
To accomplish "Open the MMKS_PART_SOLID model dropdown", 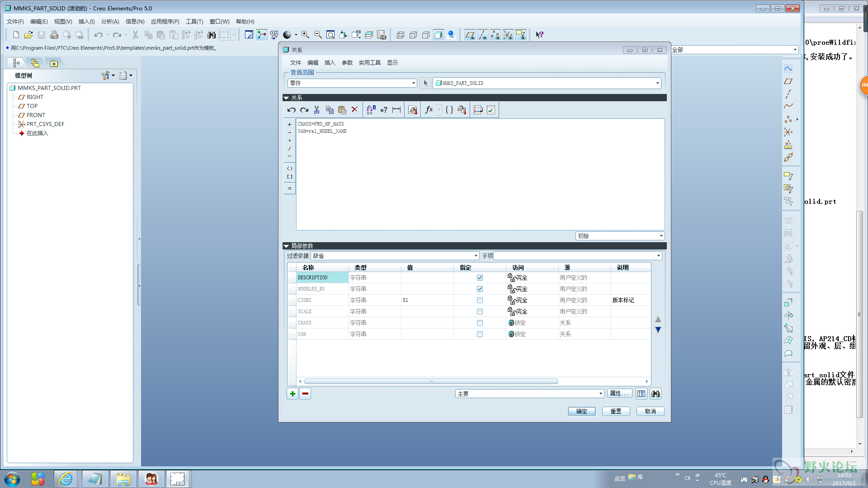I will 547,83.
